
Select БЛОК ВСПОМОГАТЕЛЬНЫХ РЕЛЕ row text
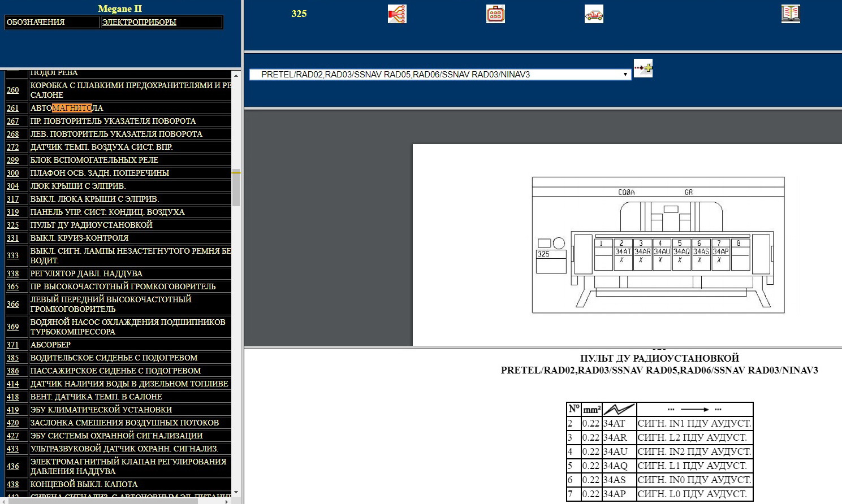pos(94,160)
